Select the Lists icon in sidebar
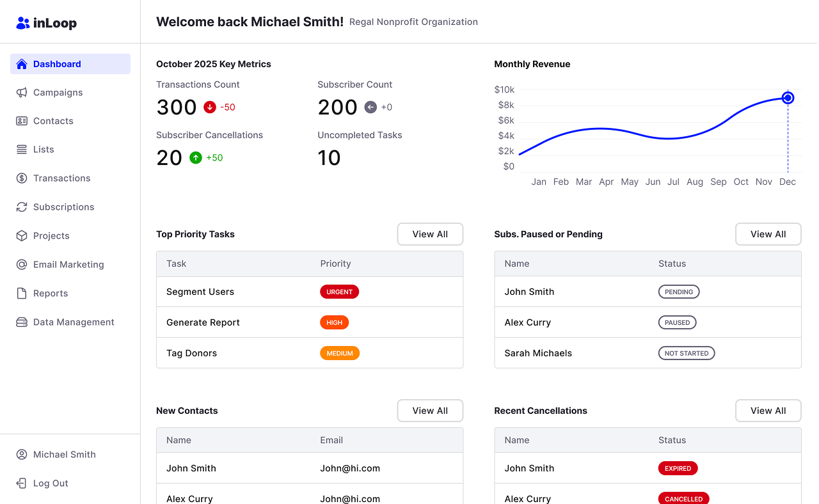The image size is (819, 504). pos(22,150)
